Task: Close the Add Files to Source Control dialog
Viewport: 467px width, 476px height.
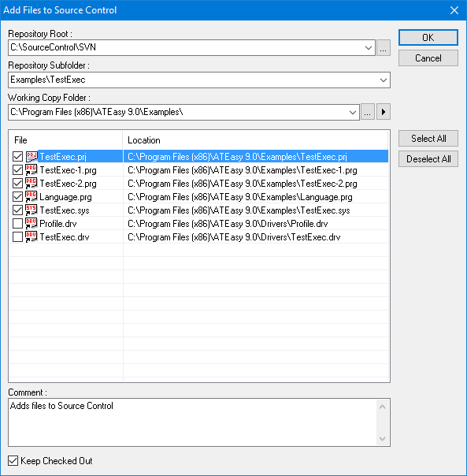Action: point(454,10)
